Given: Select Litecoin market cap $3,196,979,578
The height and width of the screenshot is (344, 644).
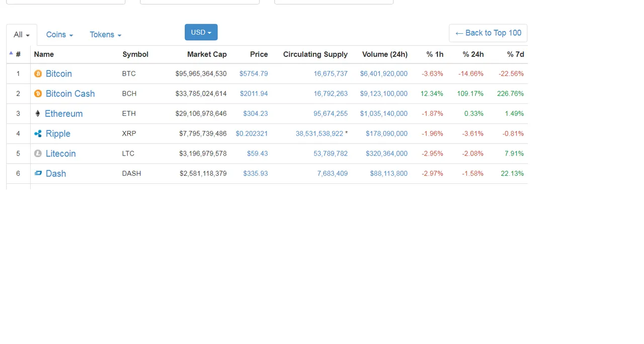Looking at the screenshot, I should pyautogui.click(x=203, y=154).
